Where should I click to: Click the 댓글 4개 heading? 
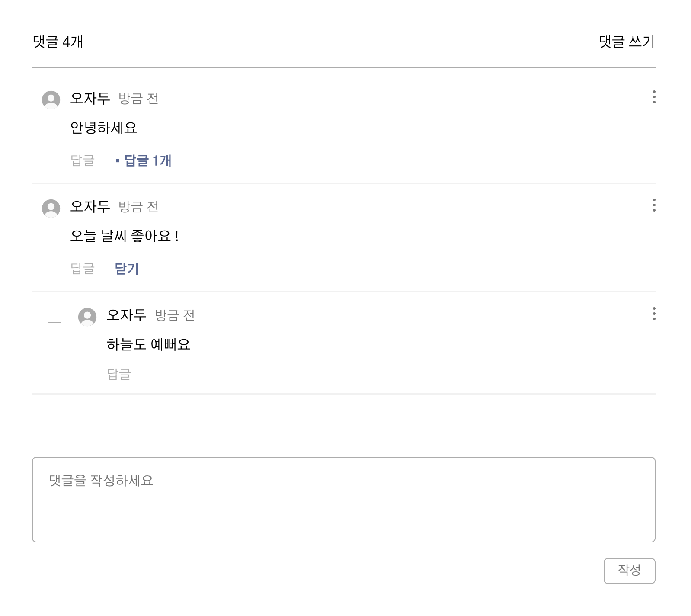pyautogui.click(x=58, y=42)
